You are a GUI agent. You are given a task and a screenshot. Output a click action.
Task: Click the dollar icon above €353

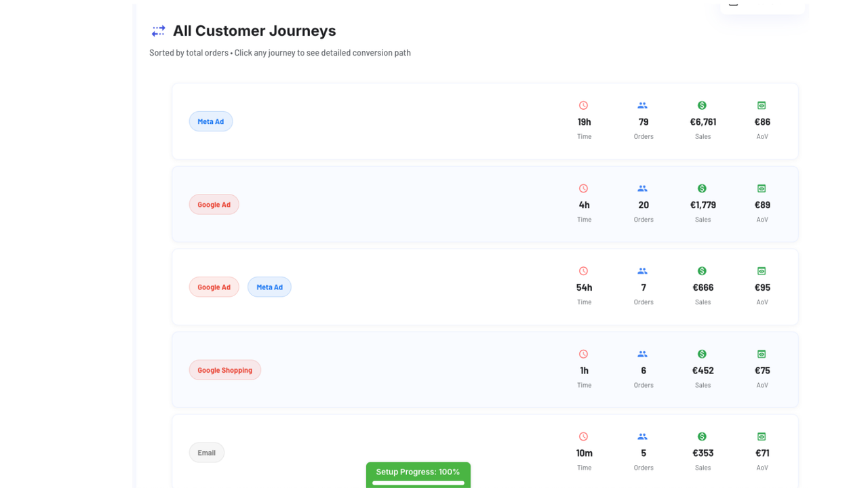702,437
